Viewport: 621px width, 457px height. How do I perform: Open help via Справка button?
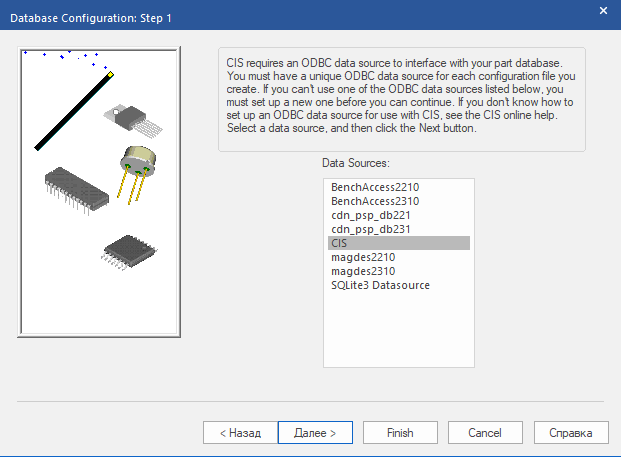[x=571, y=433]
